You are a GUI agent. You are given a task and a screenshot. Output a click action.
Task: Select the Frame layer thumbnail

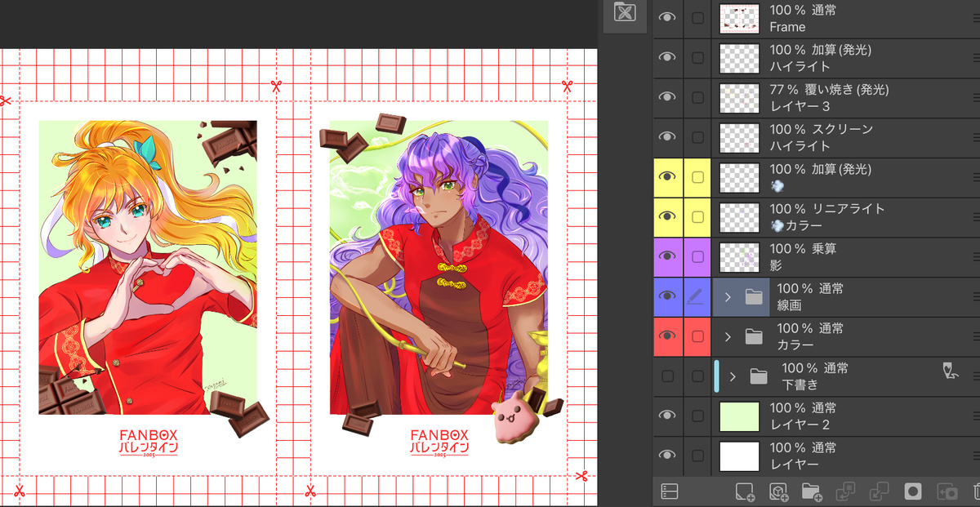coord(739,19)
